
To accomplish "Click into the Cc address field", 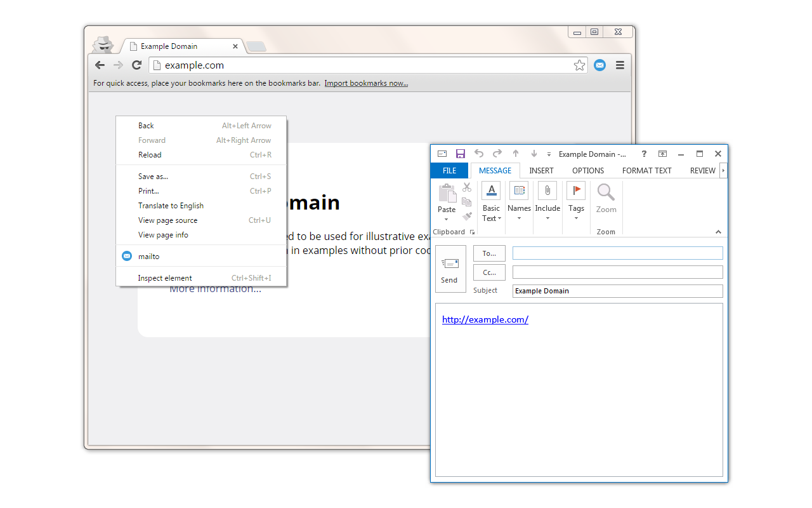I will (618, 272).
